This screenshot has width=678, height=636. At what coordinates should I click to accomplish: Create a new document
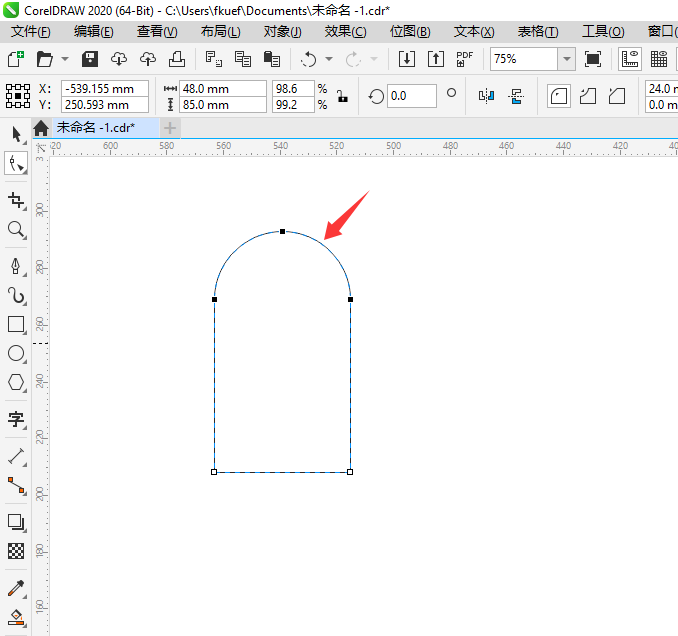pos(16,59)
